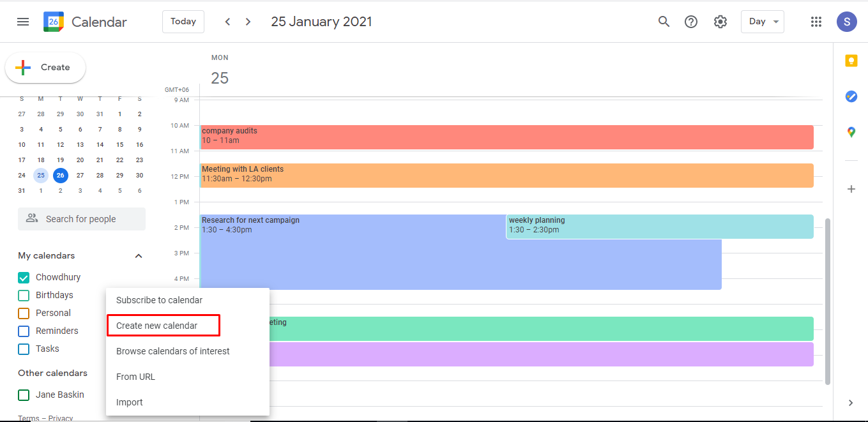Click the Create button
This screenshot has width=868, height=422.
(45, 67)
